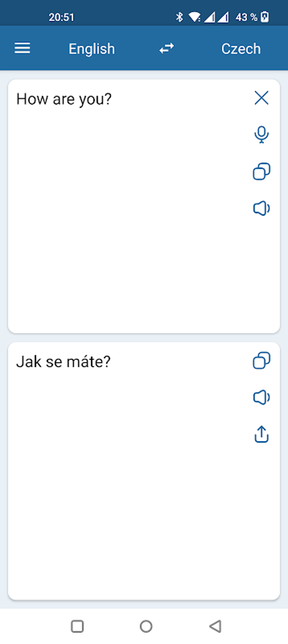Tap the microphone for voice input
The image size is (288, 644).
[261, 135]
